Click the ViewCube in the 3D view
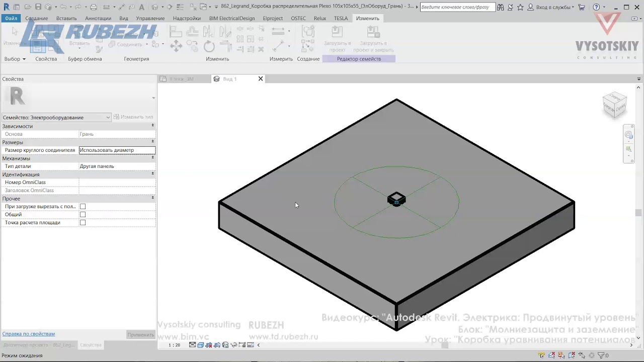Viewport: 644px width, 362px height. (x=615, y=105)
